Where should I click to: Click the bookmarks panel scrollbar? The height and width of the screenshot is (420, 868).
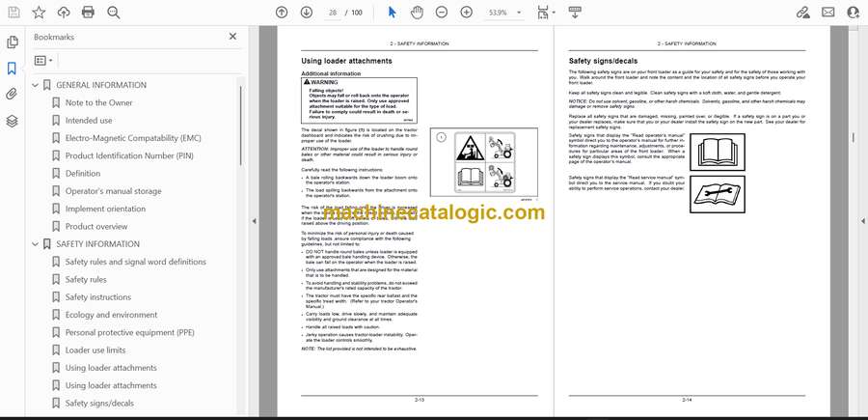pos(240,125)
